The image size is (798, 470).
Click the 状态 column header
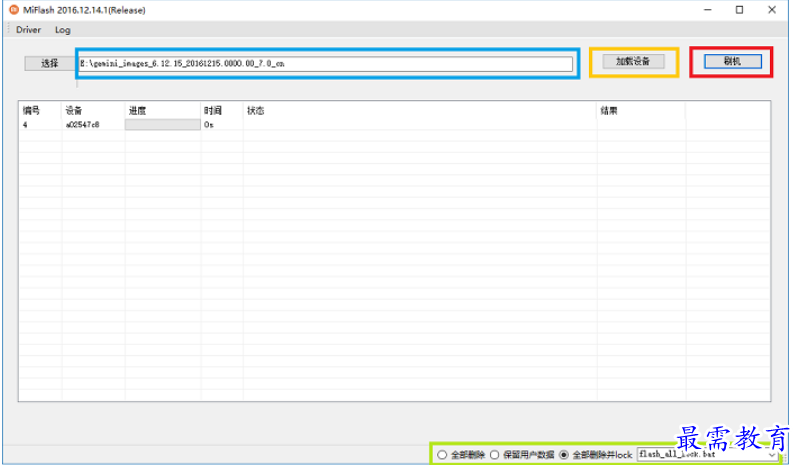pyautogui.click(x=255, y=110)
